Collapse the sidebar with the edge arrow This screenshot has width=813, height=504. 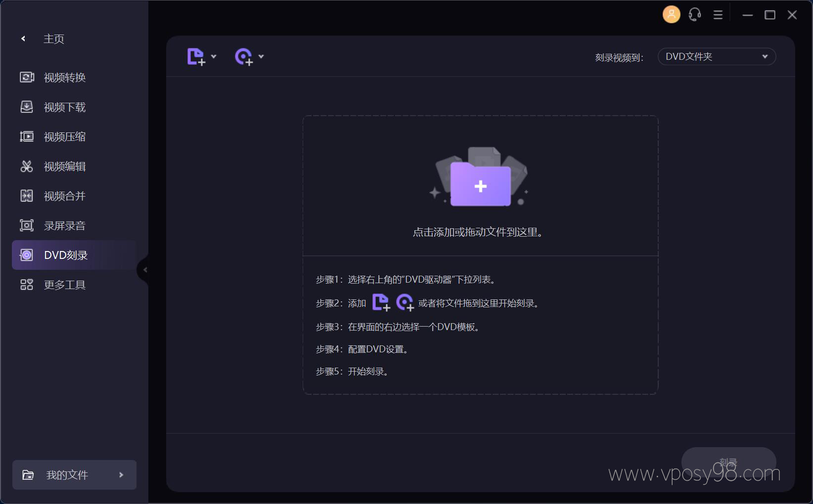pyautogui.click(x=144, y=270)
